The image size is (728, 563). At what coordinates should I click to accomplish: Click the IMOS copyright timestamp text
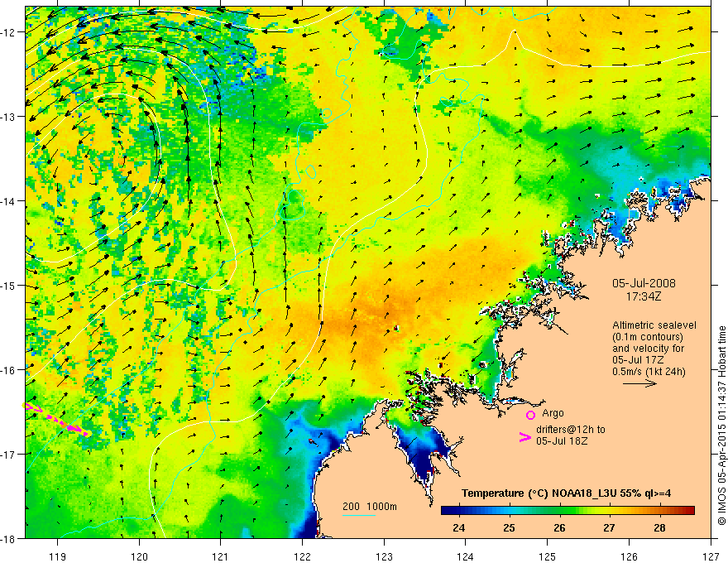pos(721,426)
